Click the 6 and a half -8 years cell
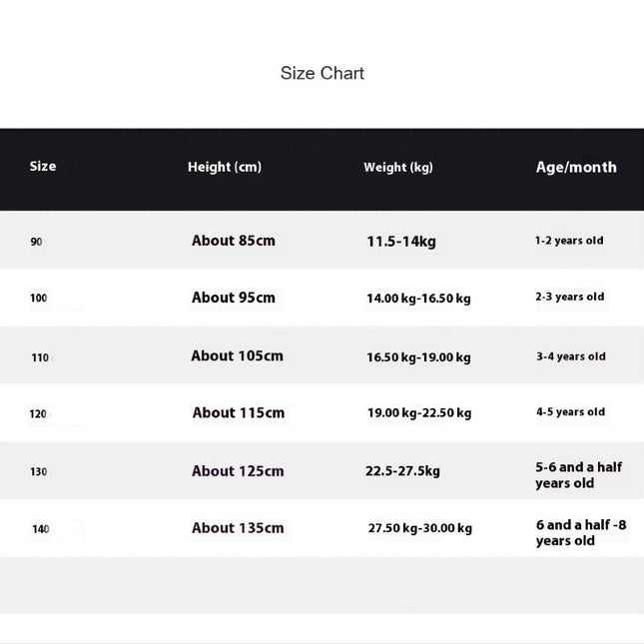The height and width of the screenshot is (644, 644). (x=581, y=533)
